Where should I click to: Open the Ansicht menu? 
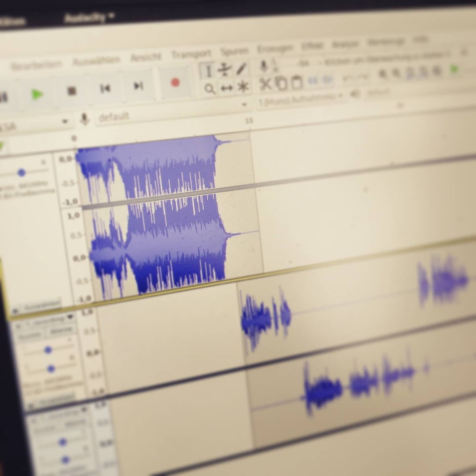coord(146,57)
